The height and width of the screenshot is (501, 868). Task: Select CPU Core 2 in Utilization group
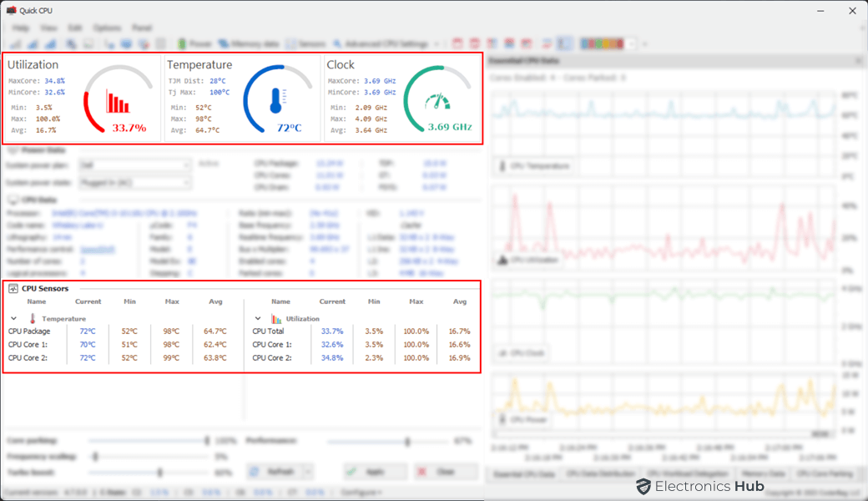tap(364, 357)
